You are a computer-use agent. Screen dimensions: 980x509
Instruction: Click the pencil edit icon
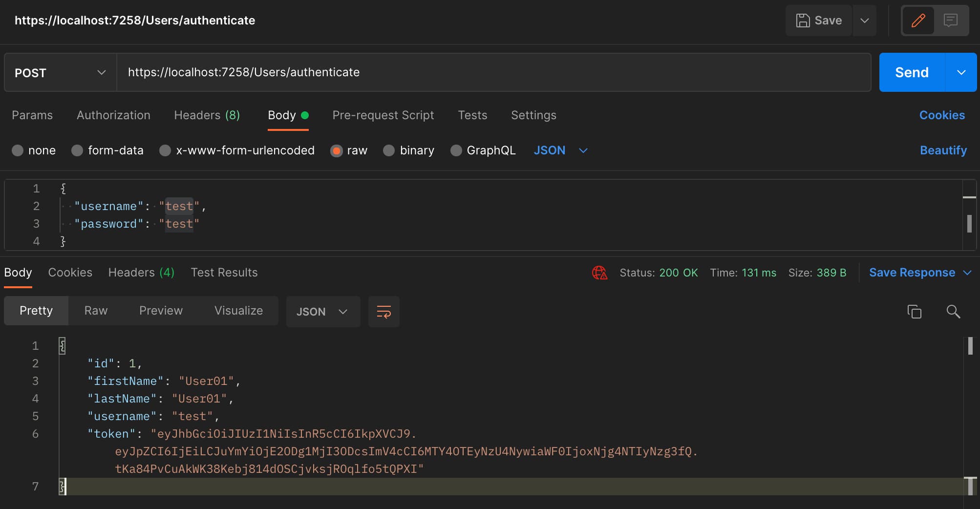point(918,21)
